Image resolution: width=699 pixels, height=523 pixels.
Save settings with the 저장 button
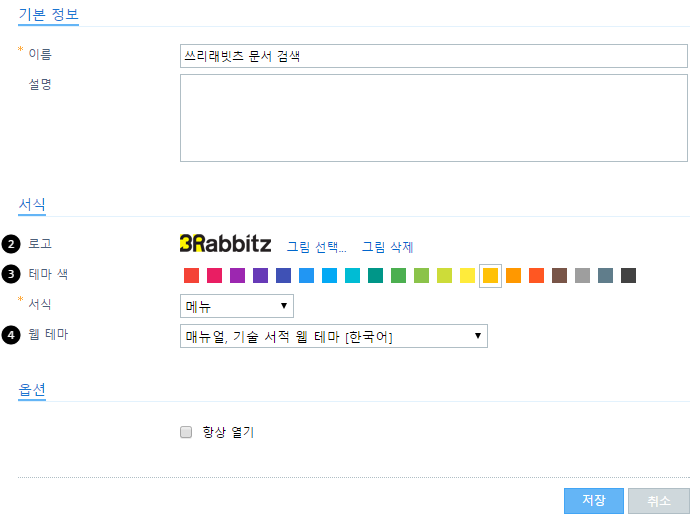593,501
